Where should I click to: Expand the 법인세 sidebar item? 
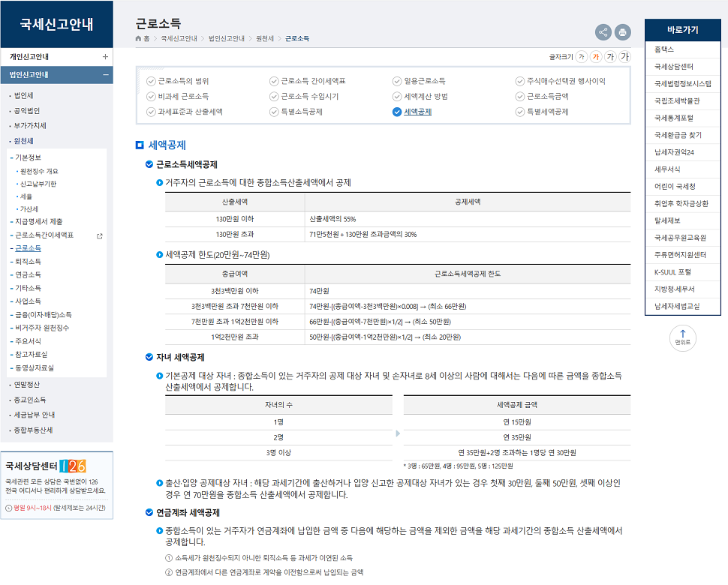click(x=23, y=95)
